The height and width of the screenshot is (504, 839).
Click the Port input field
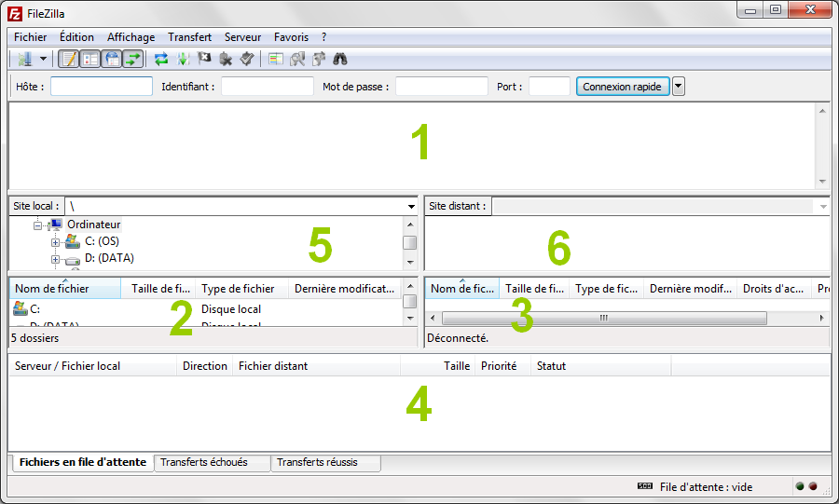[549, 87]
